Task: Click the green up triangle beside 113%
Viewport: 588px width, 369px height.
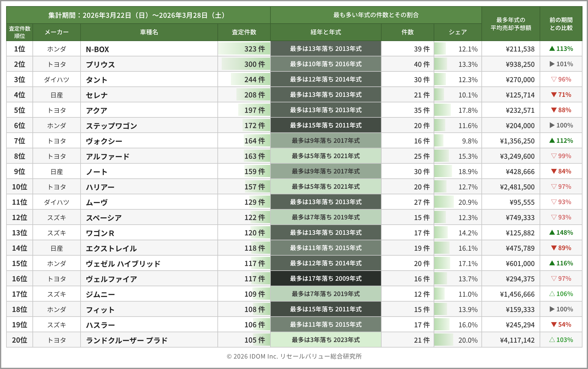Action: (552, 48)
